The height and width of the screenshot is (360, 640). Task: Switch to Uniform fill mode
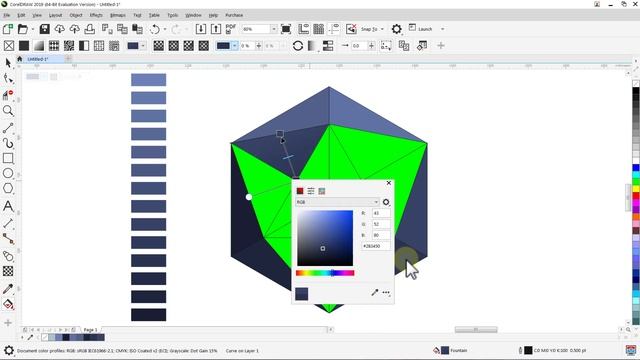24,46
